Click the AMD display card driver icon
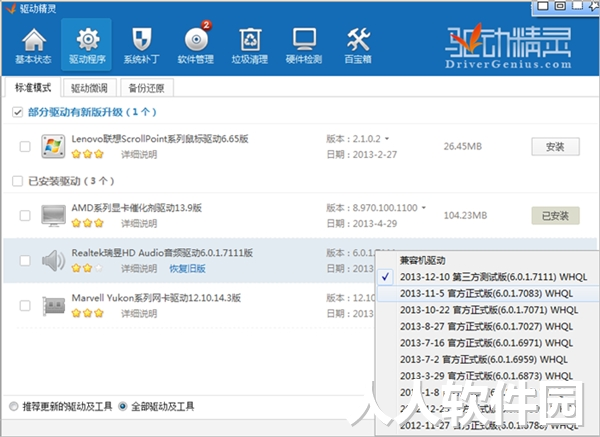Screen dimensions: 600x437 tap(53, 215)
